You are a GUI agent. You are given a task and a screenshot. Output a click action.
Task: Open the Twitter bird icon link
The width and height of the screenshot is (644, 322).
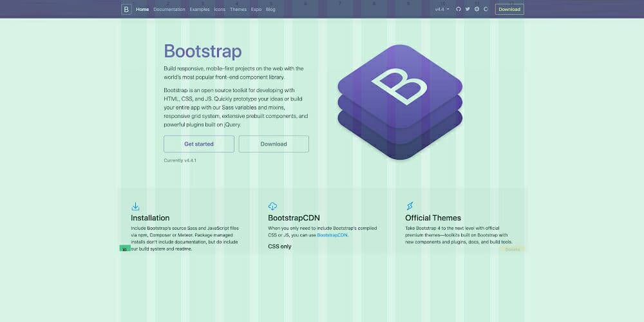468,9
